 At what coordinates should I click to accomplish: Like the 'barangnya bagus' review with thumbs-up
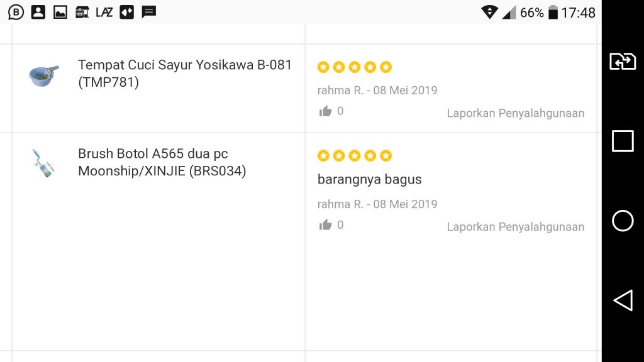[x=325, y=224]
